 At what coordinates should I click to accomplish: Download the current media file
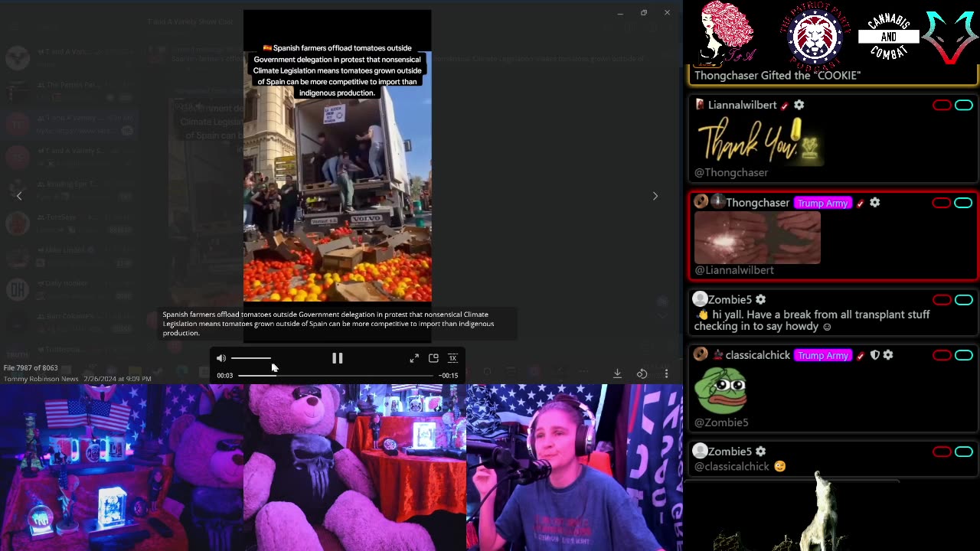click(x=617, y=373)
